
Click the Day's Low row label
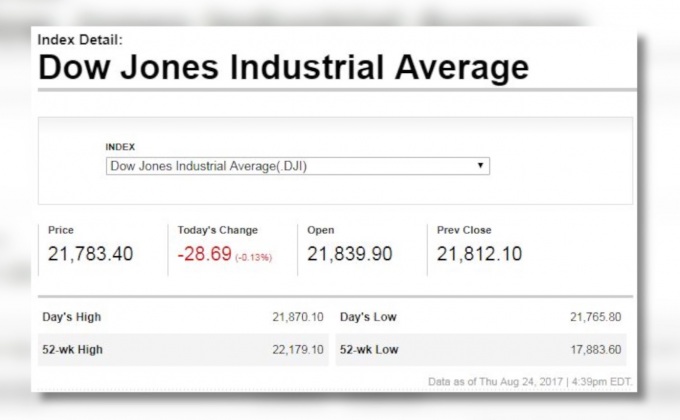(368, 317)
